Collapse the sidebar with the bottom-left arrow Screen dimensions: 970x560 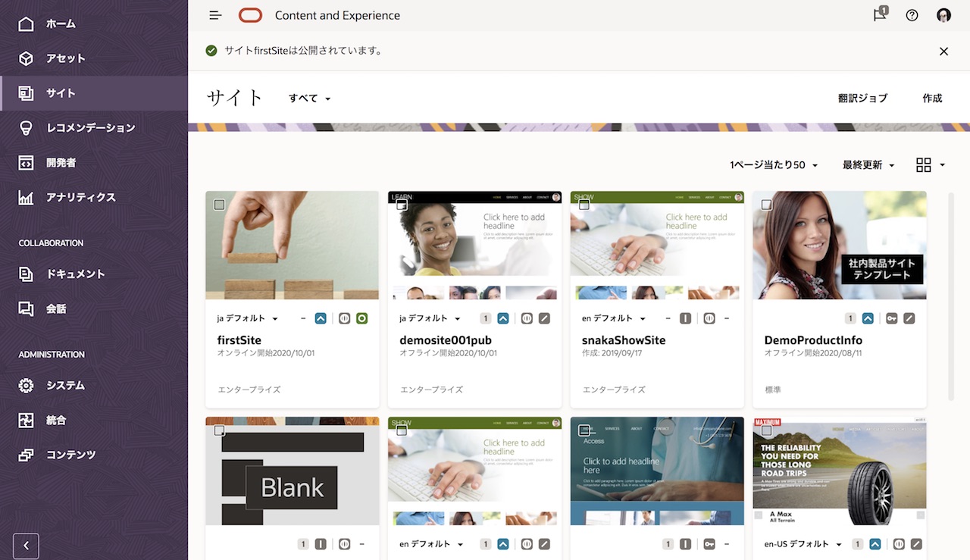[25, 546]
